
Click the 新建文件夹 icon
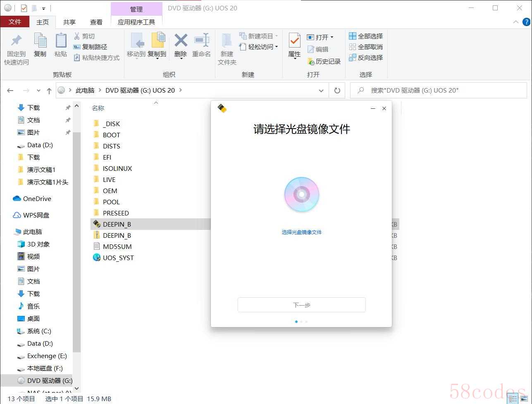(227, 41)
